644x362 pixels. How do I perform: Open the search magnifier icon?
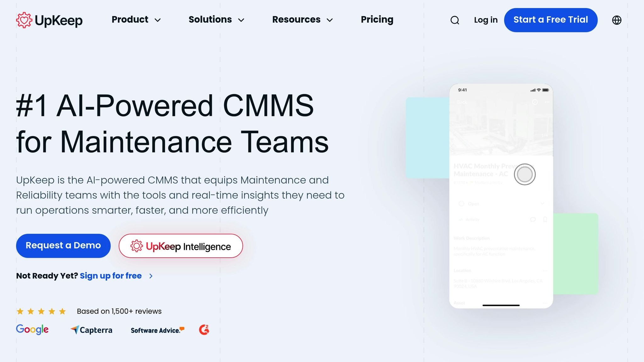455,20
